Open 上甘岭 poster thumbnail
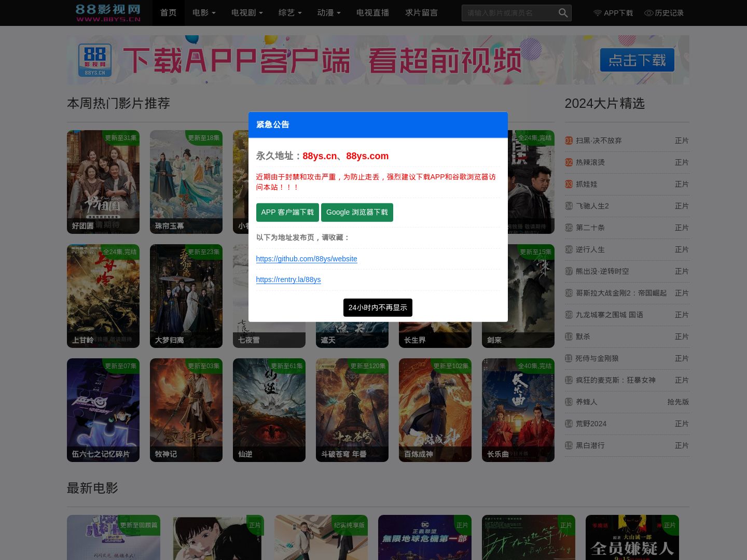 point(103,296)
